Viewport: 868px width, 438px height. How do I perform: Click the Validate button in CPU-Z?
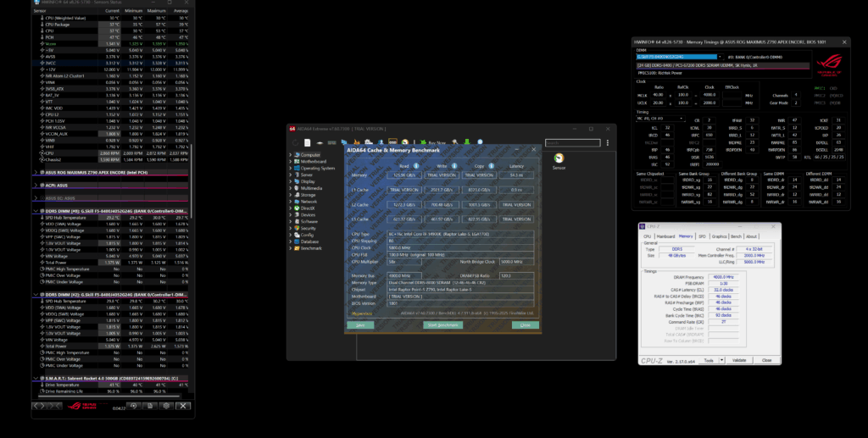(739, 360)
